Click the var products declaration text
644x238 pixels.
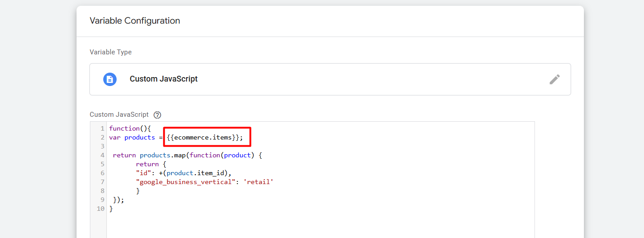[132, 137]
